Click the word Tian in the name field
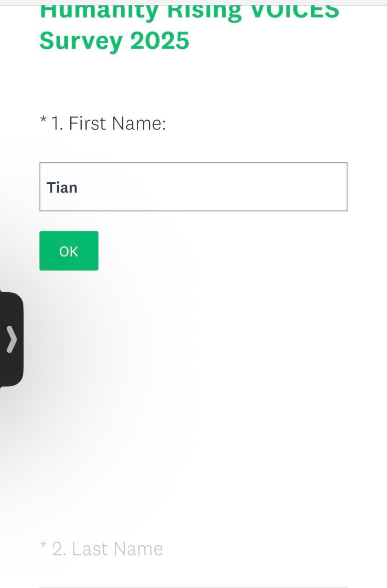Image resolution: width=387 pixels, height=588 pixels. [62, 188]
